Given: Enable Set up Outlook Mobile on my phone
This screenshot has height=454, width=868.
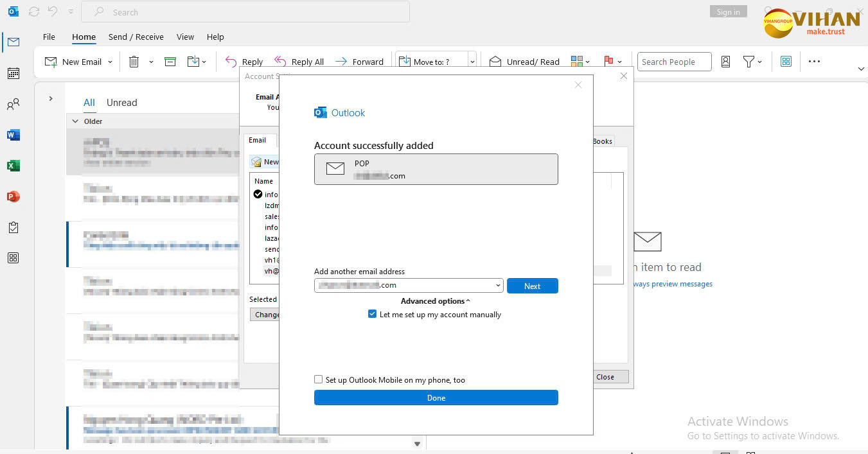Looking at the screenshot, I should pyautogui.click(x=318, y=380).
